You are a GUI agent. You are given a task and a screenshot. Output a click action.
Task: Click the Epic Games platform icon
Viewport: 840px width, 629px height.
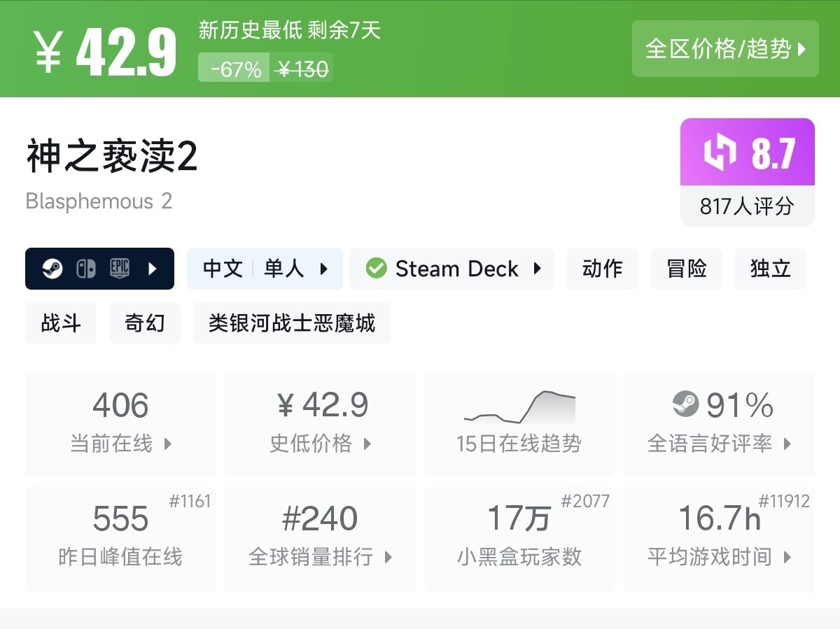pyautogui.click(x=120, y=269)
